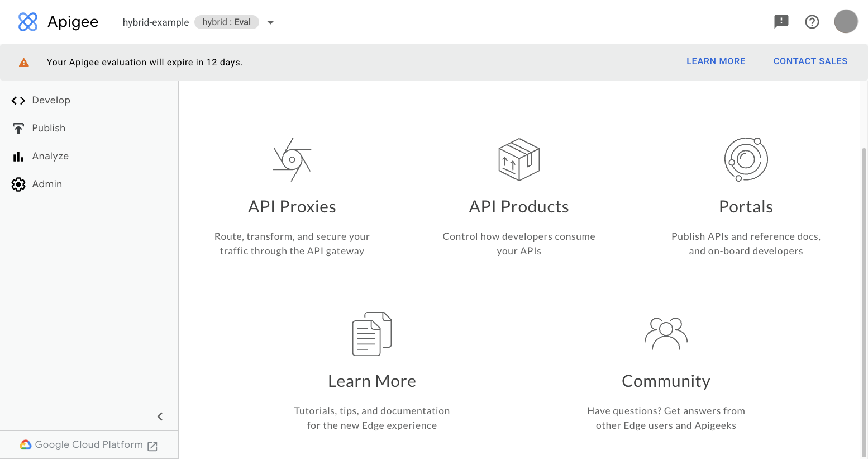Open the API Proxies section via its icon
The height and width of the screenshot is (459, 868).
click(292, 159)
